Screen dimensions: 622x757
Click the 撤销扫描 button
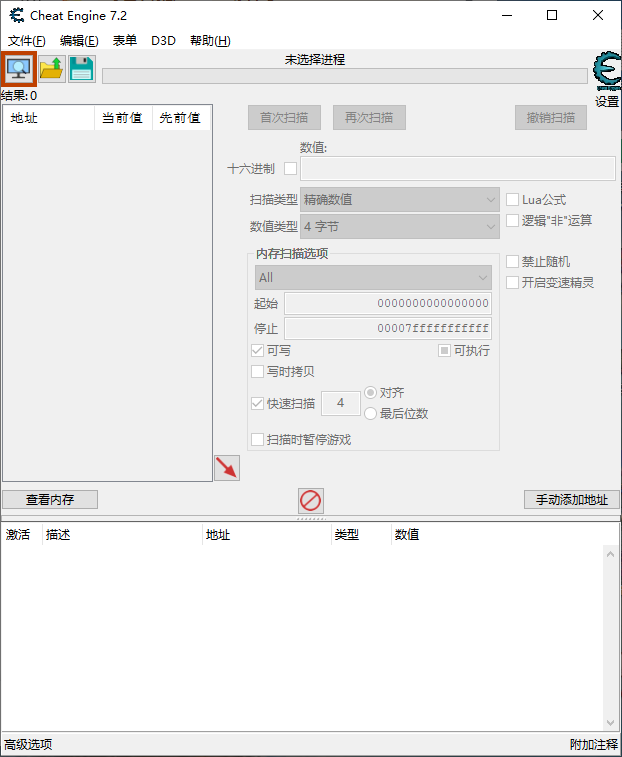coord(551,117)
